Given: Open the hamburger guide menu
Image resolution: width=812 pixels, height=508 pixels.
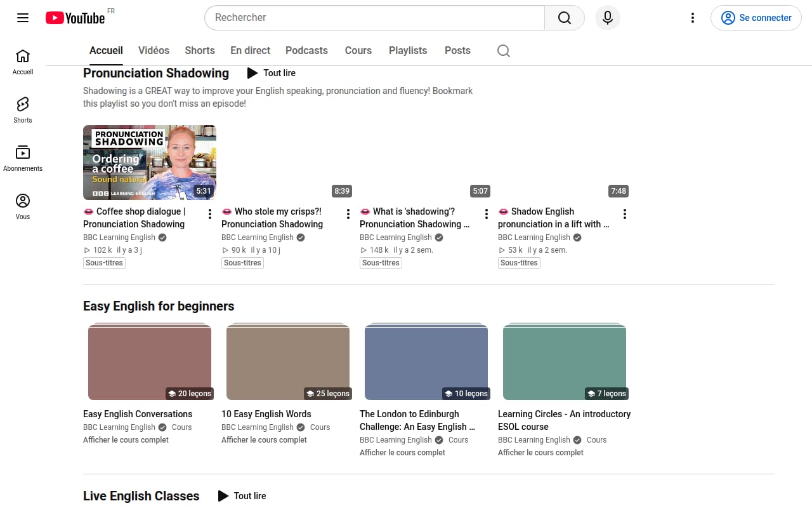Looking at the screenshot, I should tap(23, 18).
